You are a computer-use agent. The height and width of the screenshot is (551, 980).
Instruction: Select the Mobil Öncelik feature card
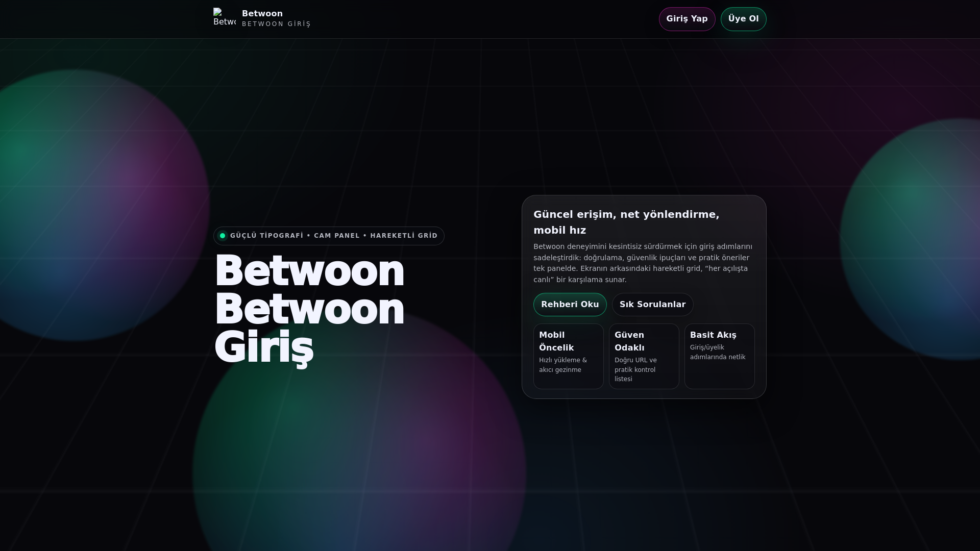click(569, 356)
